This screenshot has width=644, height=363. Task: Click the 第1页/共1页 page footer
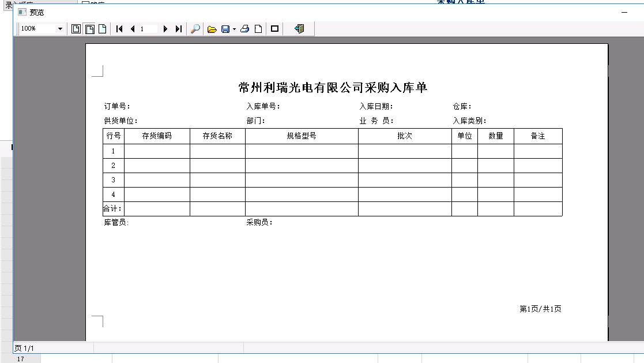(x=540, y=309)
